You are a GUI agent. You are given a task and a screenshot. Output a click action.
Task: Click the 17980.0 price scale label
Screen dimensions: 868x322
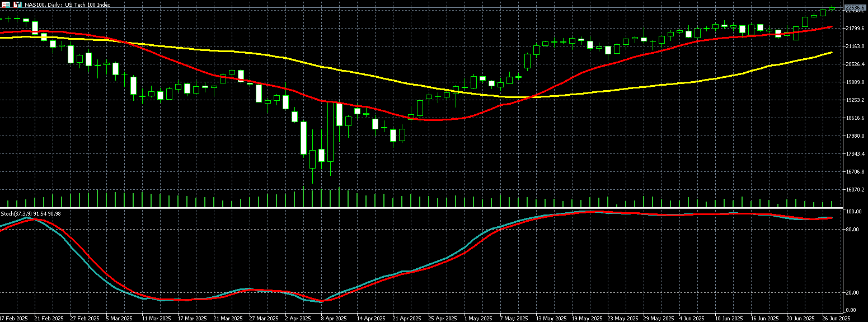click(x=855, y=136)
